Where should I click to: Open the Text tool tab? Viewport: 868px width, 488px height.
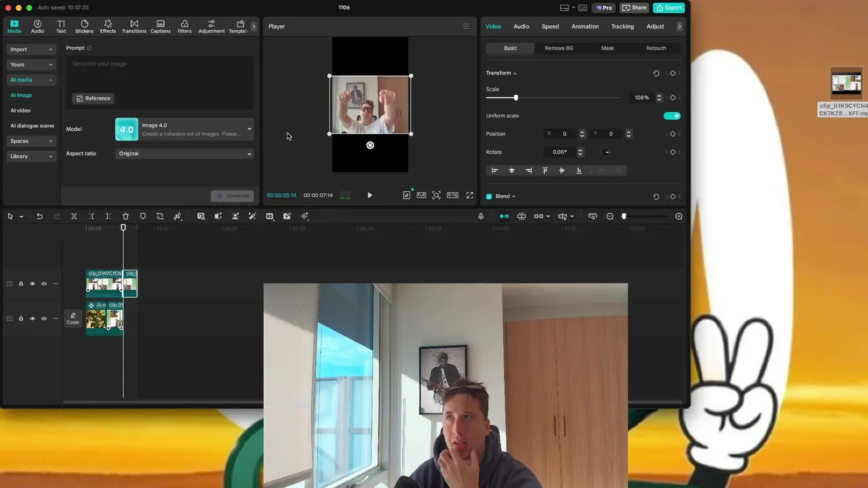[x=61, y=26]
